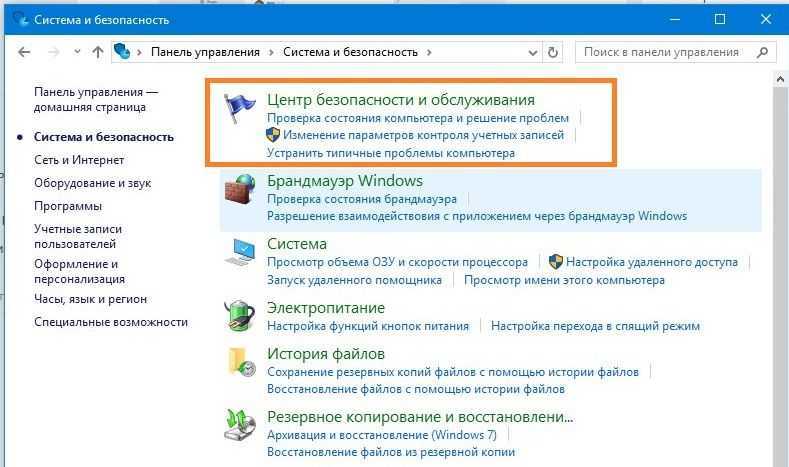Click Восстановление файлов из резервной копии
The image size is (789, 467).
[390, 452]
